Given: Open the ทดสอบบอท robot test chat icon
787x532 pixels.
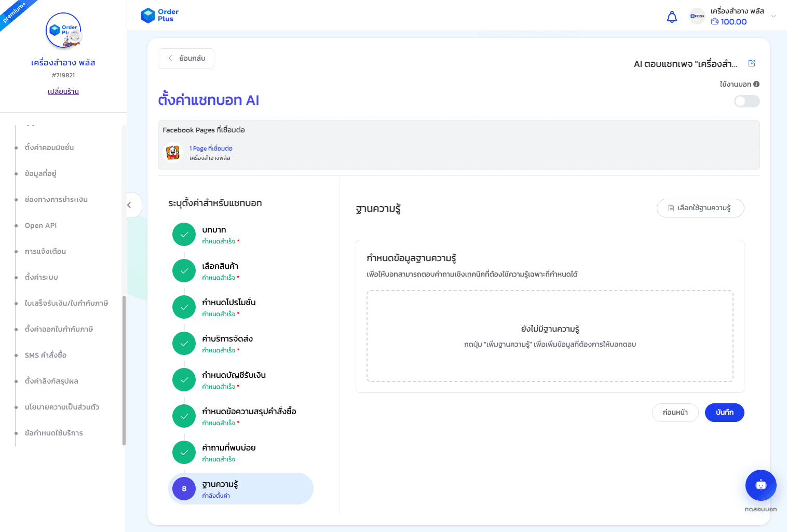Looking at the screenshot, I should (x=761, y=485).
